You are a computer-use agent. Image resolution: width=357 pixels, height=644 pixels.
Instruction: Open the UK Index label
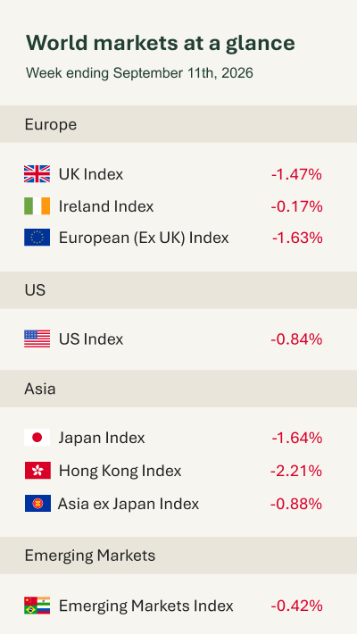[91, 174]
